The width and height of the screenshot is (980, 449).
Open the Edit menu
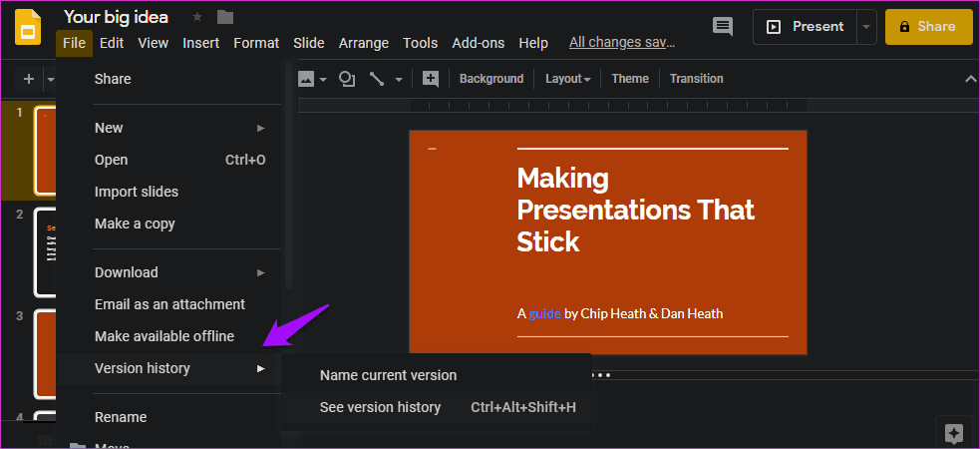(112, 43)
